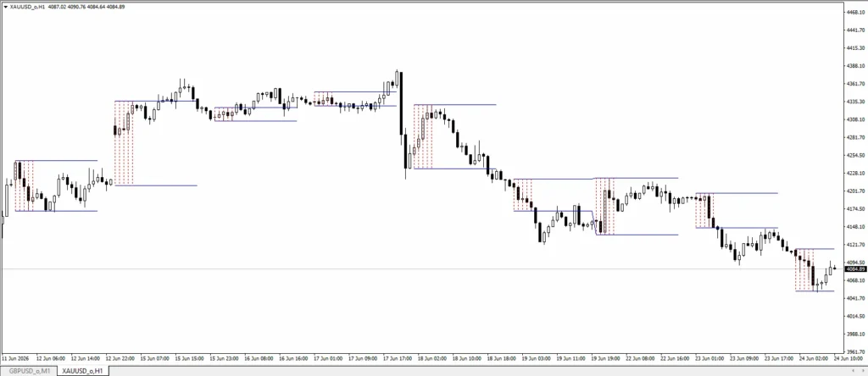Click the 16 Jun 16:00 time label
Screen dimensions: 868x376
[x=294, y=358]
